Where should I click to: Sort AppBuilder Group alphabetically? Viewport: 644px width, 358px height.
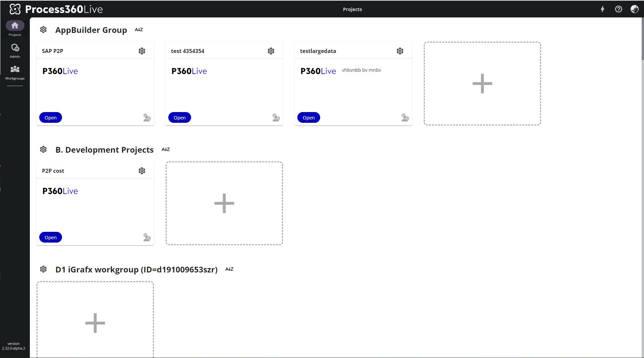[139, 30]
